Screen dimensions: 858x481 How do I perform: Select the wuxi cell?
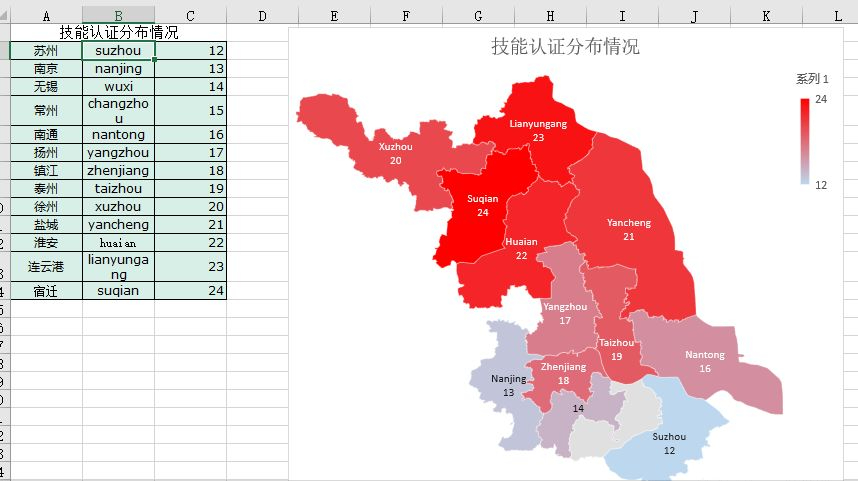(x=118, y=86)
